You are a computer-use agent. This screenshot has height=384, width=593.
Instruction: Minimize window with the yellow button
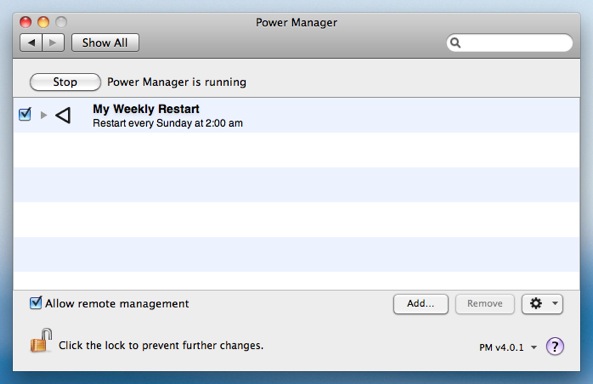pos(43,22)
